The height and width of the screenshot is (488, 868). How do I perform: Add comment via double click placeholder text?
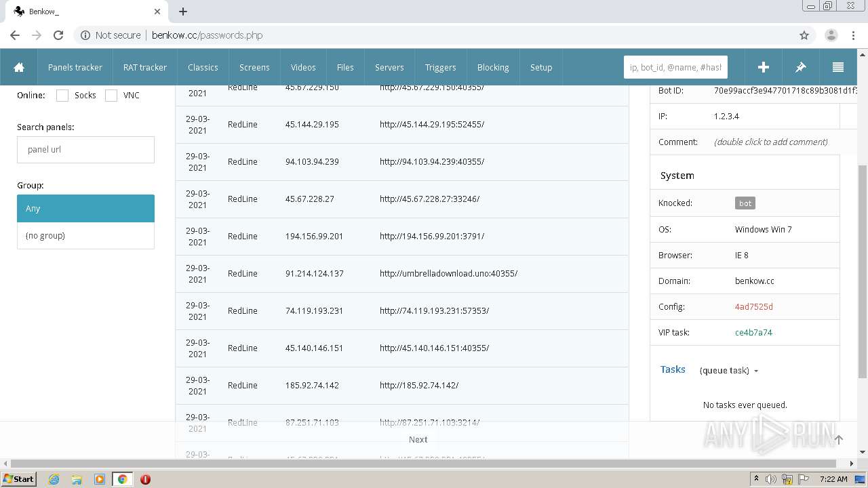(x=771, y=142)
